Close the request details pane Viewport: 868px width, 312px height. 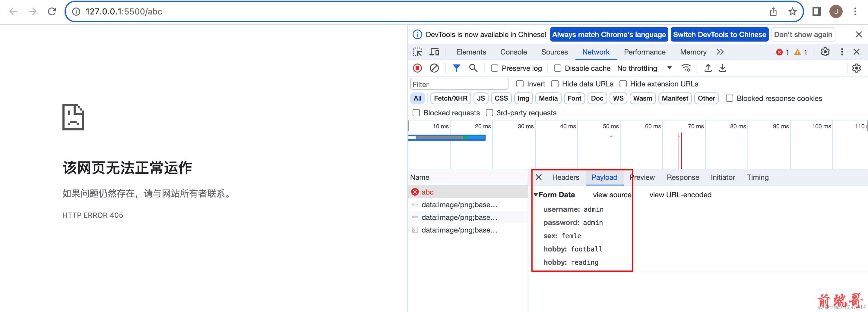pyautogui.click(x=539, y=177)
